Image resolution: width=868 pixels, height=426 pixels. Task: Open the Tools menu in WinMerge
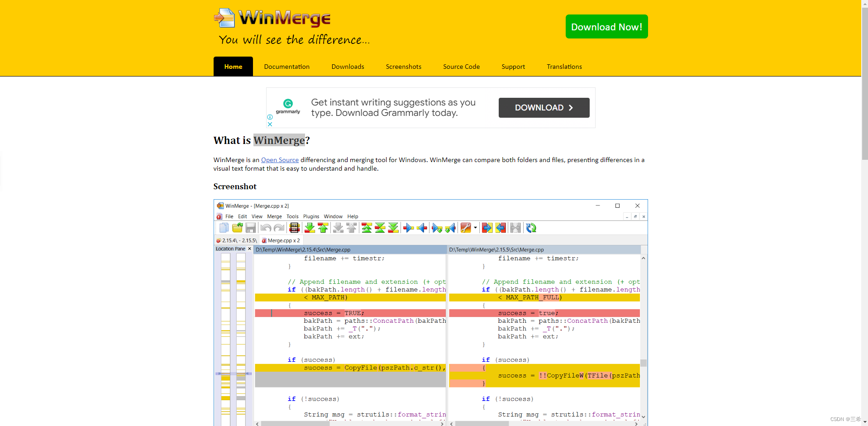(x=292, y=216)
